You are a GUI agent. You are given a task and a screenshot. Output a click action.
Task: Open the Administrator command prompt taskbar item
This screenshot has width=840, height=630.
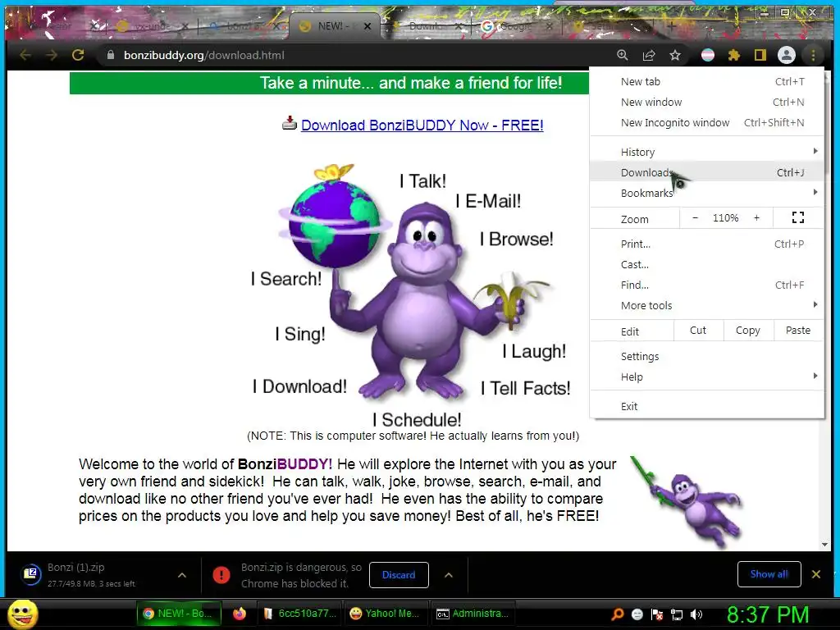point(472,614)
